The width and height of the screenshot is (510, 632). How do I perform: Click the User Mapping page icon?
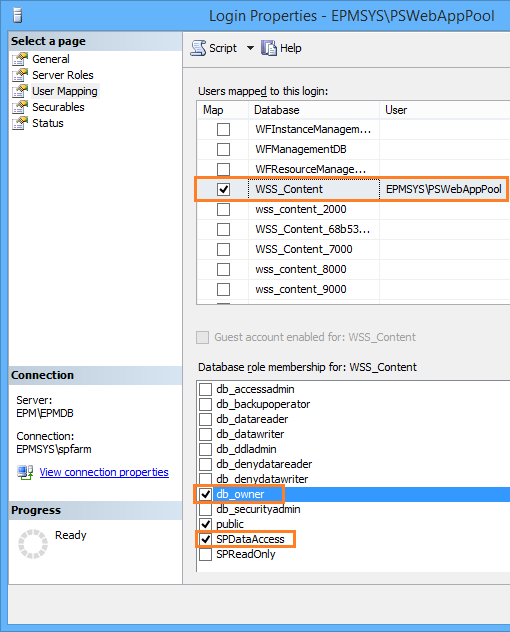pyautogui.click(x=20, y=91)
